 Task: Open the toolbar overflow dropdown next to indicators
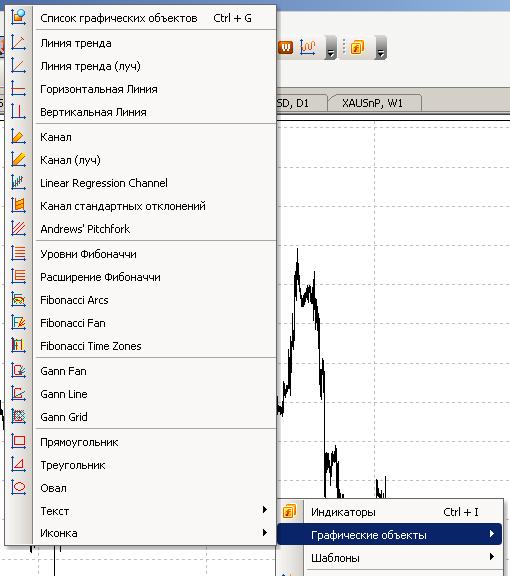(x=381, y=48)
